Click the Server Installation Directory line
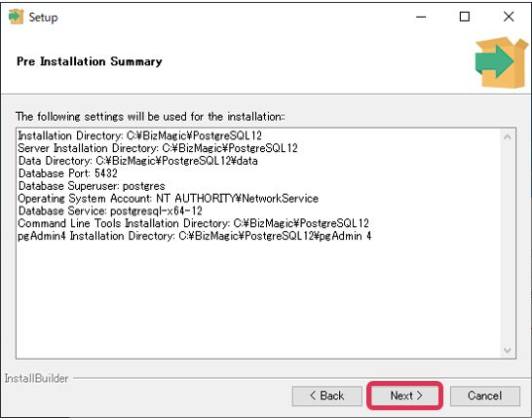Screen dimensions: 532x418 pyautogui.click(x=158, y=148)
